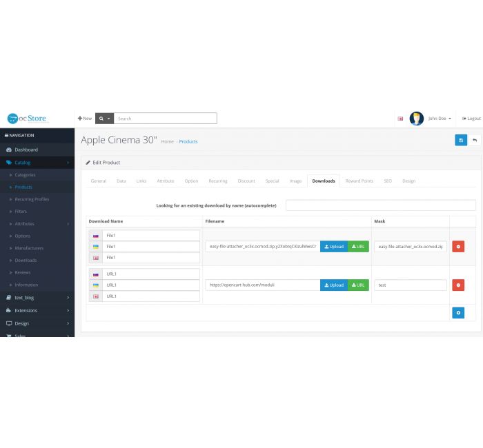Expand the Extensions menu
Image resolution: width=483 pixels, height=448 pixels.
pos(37,310)
